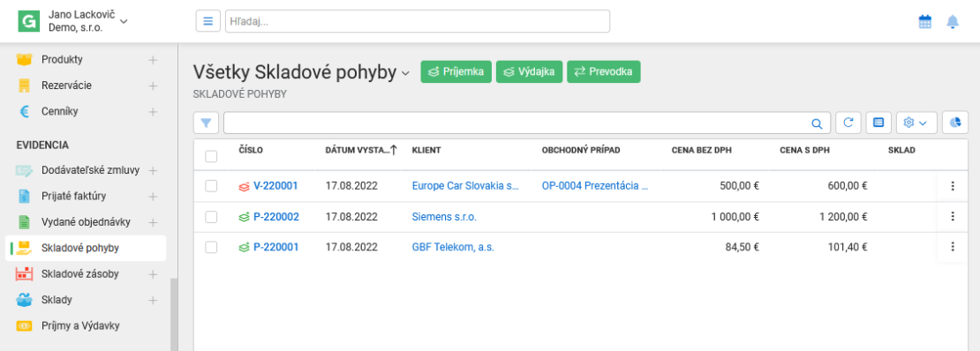Click the Hľadaj global search field
Image resolution: width=980 pixels, height=351 pixels.
coord(418,21)
